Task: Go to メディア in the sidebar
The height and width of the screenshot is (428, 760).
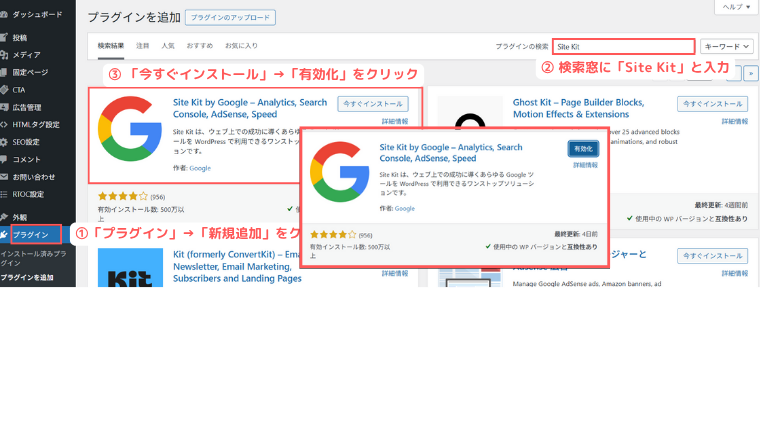Action: (x=26, y=55)
